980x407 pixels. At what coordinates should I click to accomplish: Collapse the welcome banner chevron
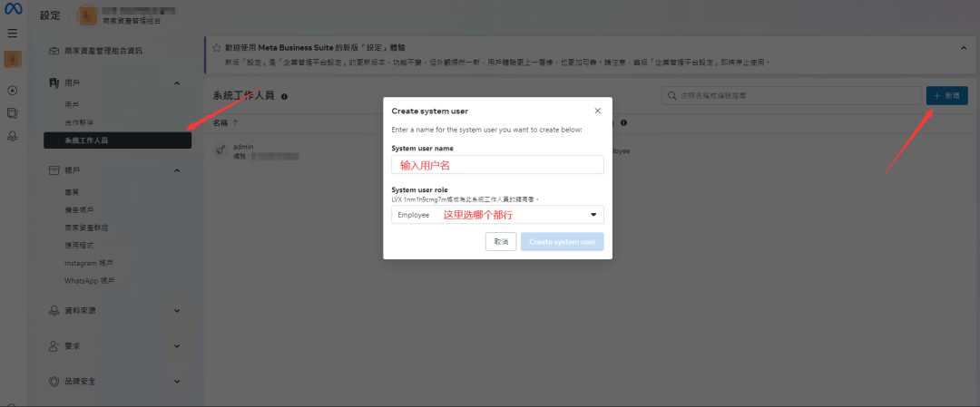963,48
